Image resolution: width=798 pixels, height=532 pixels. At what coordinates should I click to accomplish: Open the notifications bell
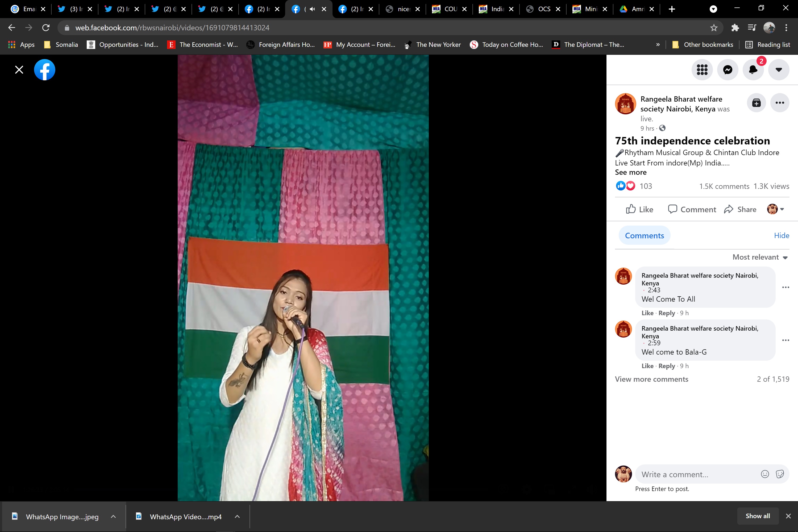(x=753, y=70)
